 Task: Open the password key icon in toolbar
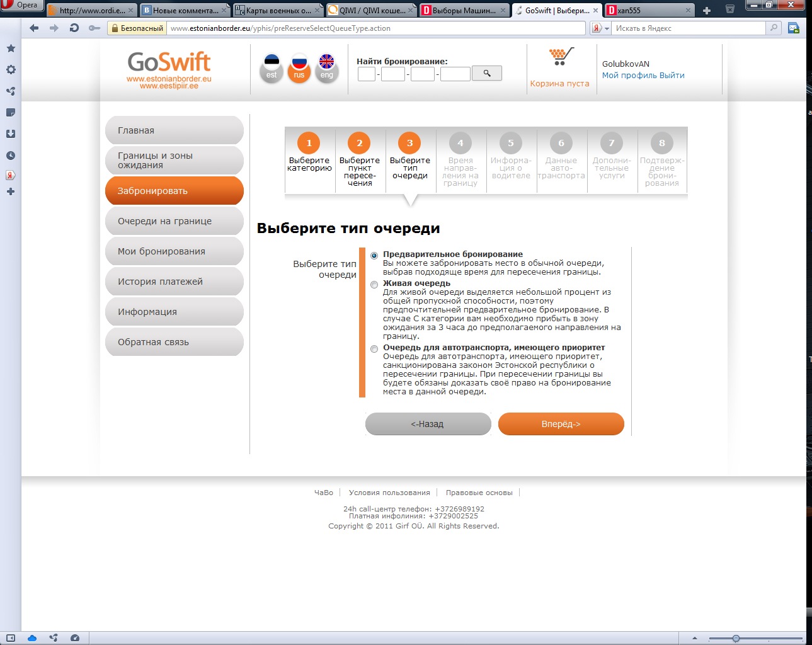94,28
